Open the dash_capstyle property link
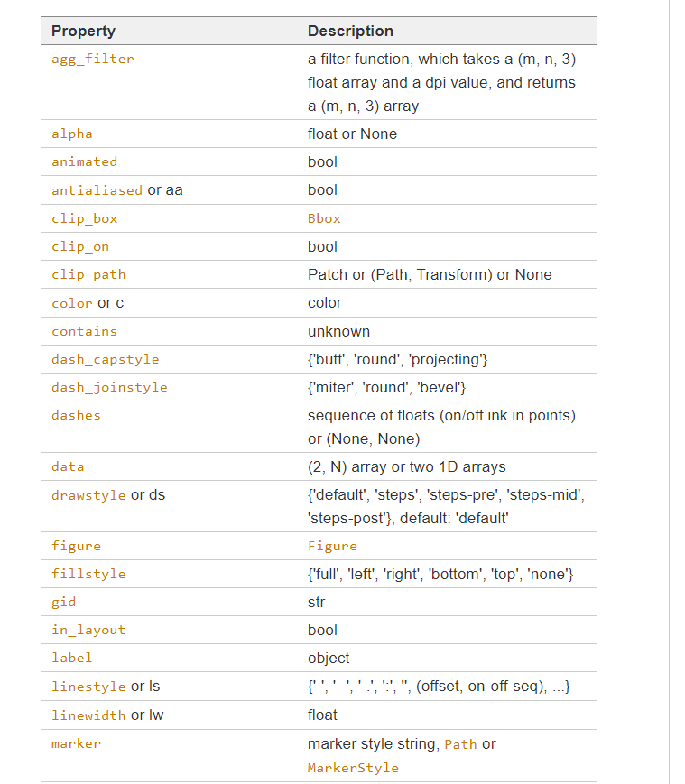This screenshot has height=784, width=685. 105,359
